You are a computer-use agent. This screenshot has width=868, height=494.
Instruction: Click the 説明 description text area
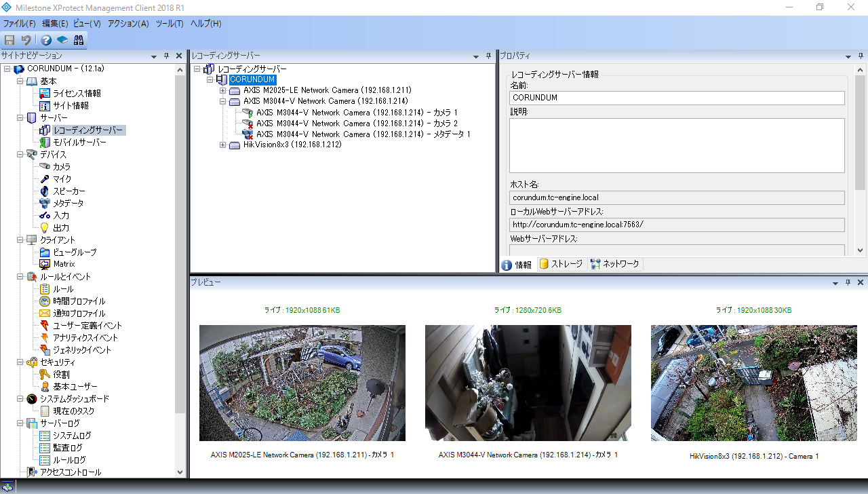677,145
